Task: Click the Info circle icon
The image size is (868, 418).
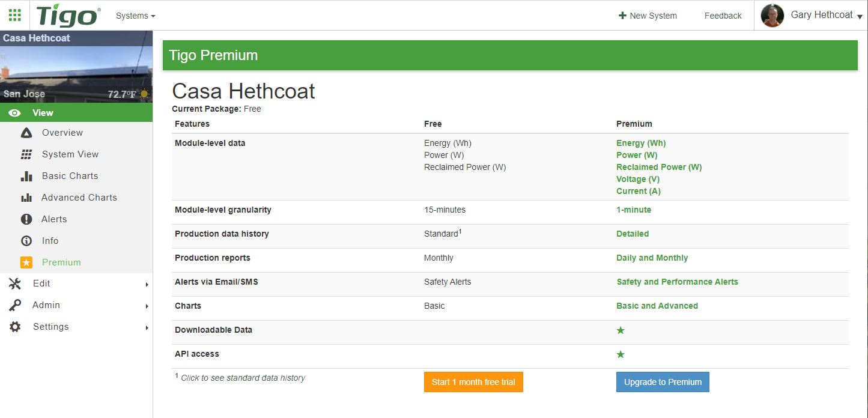Action: click(26, 241)
